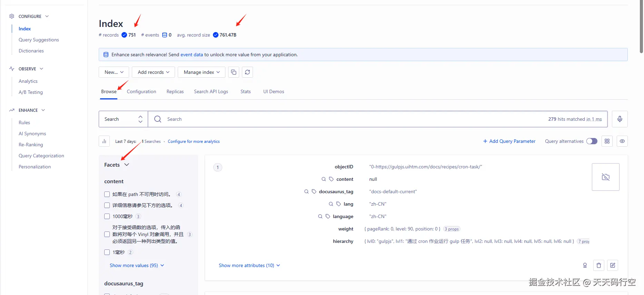Go to Analytics in sidebar
Viewport: 644px width, 295px height.
pyautogui.click(x=28, y=81)
